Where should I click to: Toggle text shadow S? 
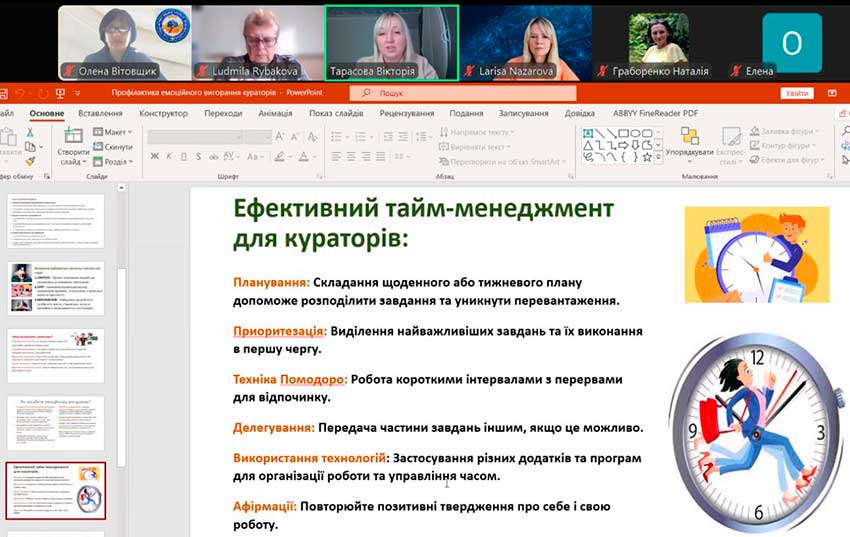[198, 157]
